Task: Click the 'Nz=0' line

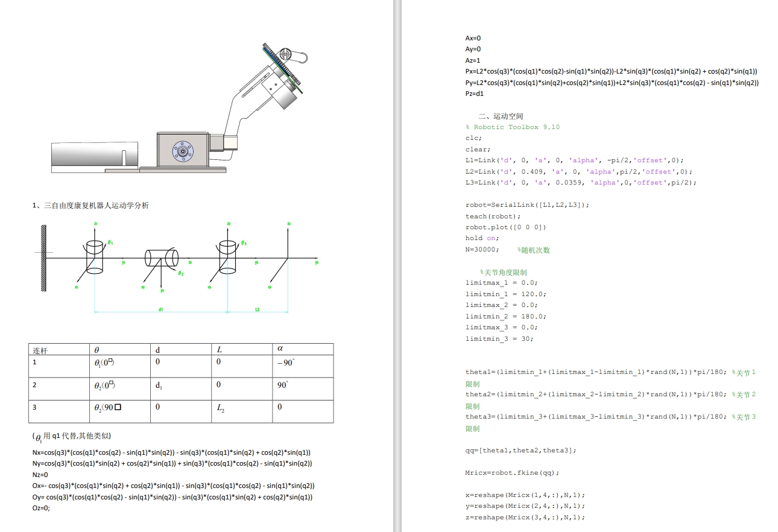Action: tap(40, 475)
